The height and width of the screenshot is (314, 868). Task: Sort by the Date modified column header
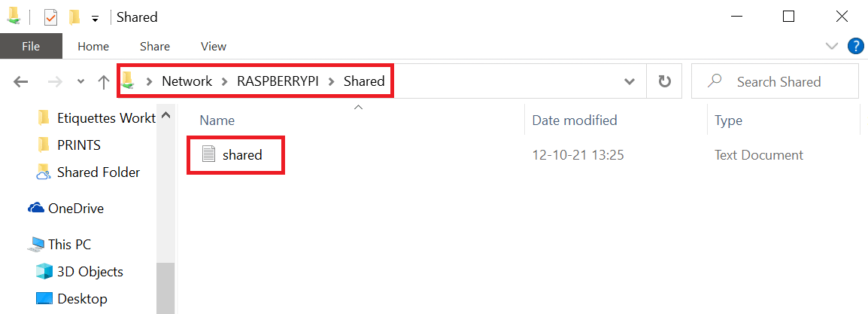[575, 120]
